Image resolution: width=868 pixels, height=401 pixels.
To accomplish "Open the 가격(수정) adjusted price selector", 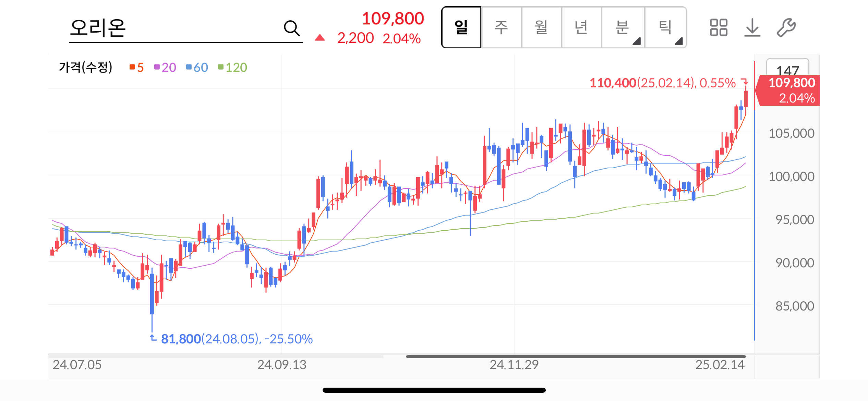I will pyautogui.click(x=85, y=67).
